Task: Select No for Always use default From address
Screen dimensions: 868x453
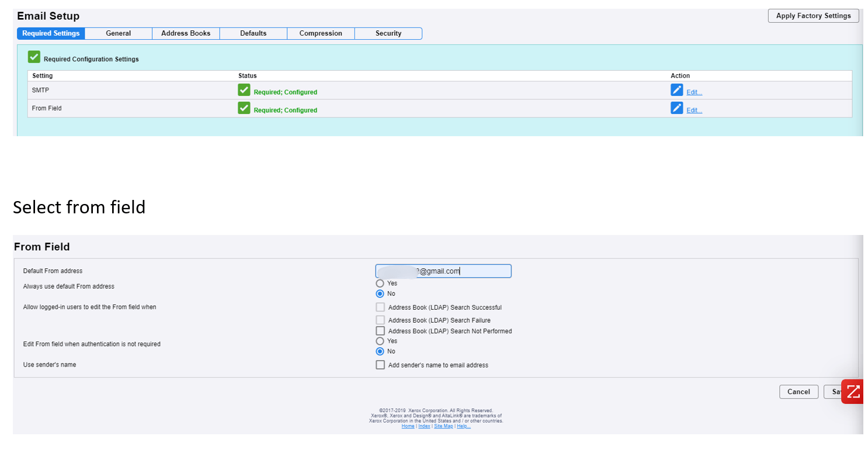Action: (380, 293)
